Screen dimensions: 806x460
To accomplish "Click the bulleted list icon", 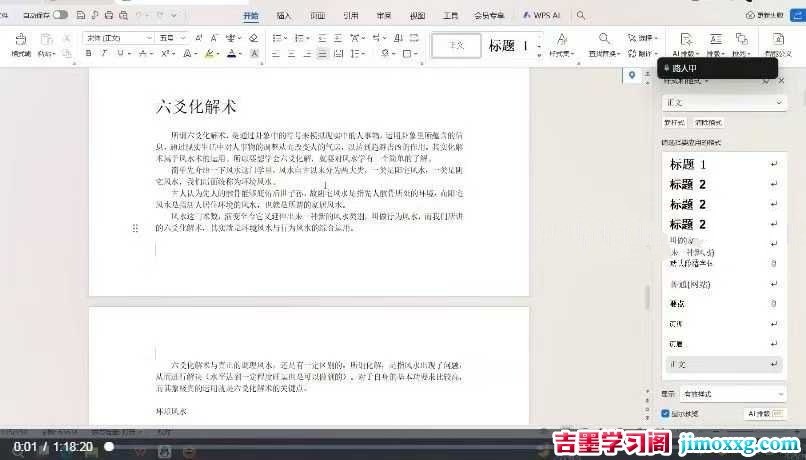I will point(277,38).
